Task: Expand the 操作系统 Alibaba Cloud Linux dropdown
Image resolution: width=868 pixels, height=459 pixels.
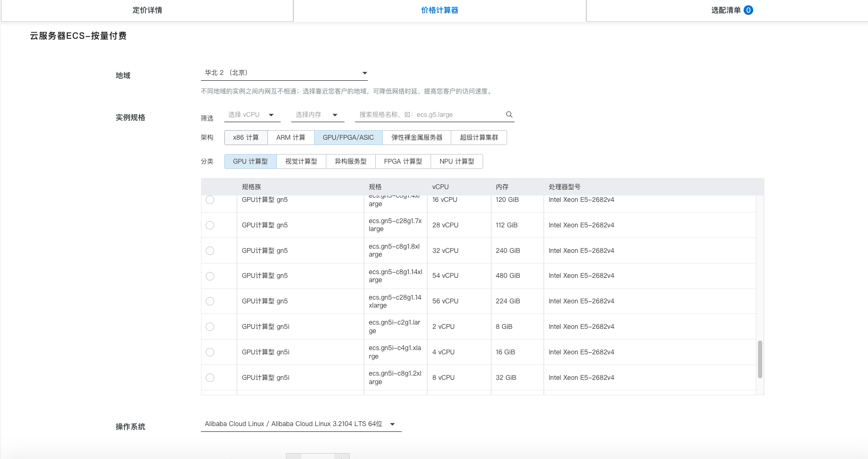Action: point(301,424)
